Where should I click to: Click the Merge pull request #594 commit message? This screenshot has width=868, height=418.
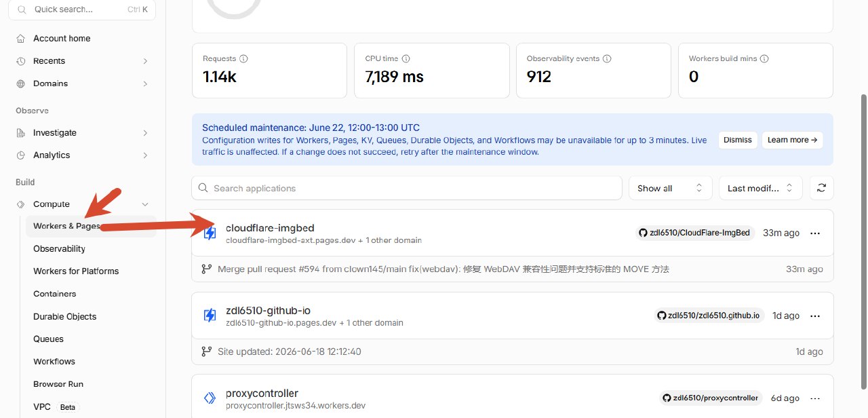coord(443,269)
